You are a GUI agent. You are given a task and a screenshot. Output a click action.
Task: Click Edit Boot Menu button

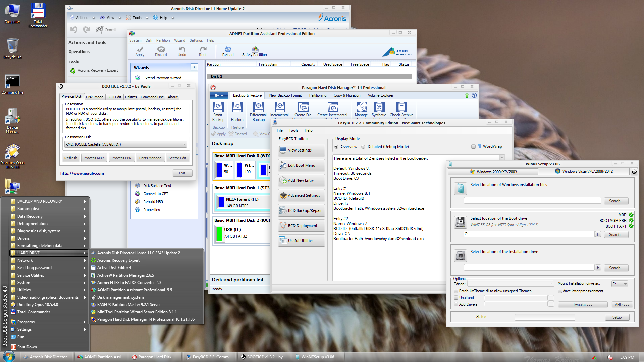coord(301,165)
